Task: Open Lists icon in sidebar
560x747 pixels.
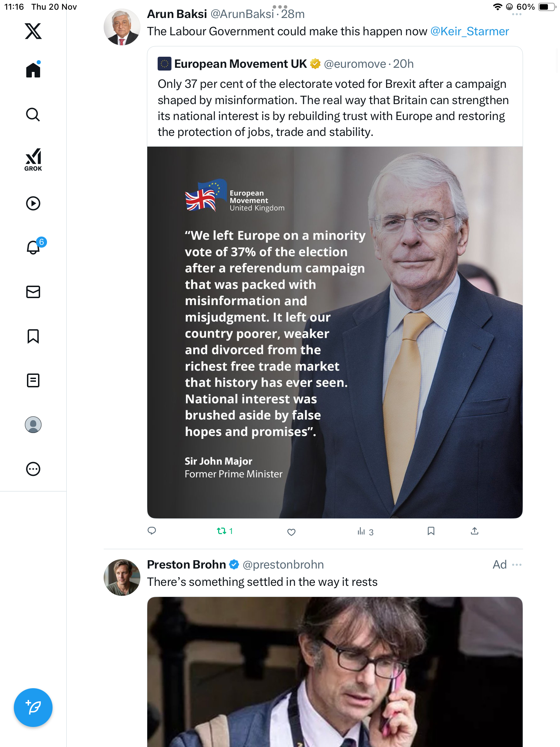Action: (x=33, y=380)
